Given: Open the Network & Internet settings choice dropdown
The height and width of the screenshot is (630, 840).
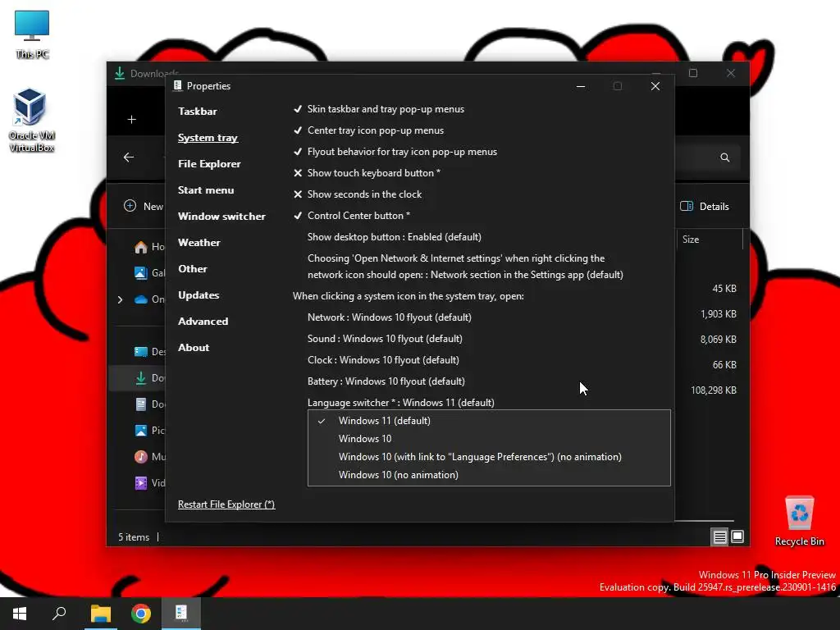Looking at the screenshot, I should pyautogui.click(x=465, y=267).
